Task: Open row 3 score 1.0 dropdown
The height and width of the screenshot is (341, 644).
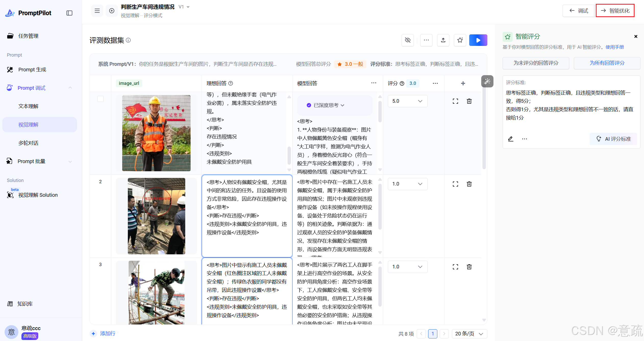Action: pyautogui.click(x=407, y=267)
